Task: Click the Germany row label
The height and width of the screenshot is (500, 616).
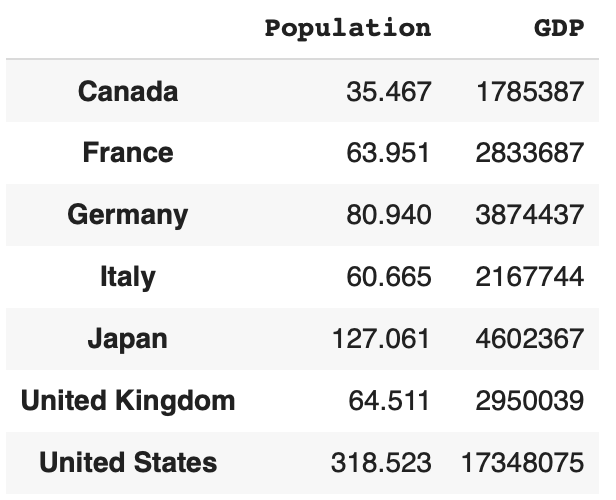Action: (128, 215)
